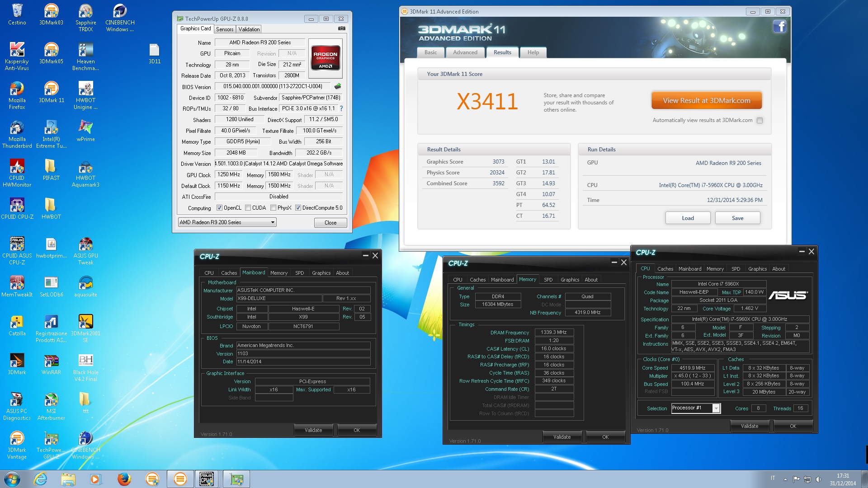Launch Sapphire TRIXX desktop shortcut

click(x=85, y=18)
